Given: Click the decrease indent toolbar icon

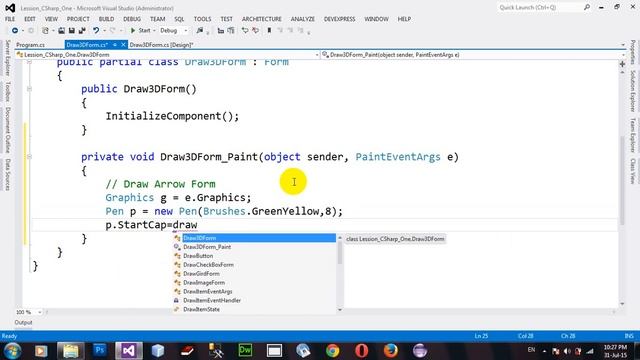Looking at the screenshot, I should tap(221, 31).
